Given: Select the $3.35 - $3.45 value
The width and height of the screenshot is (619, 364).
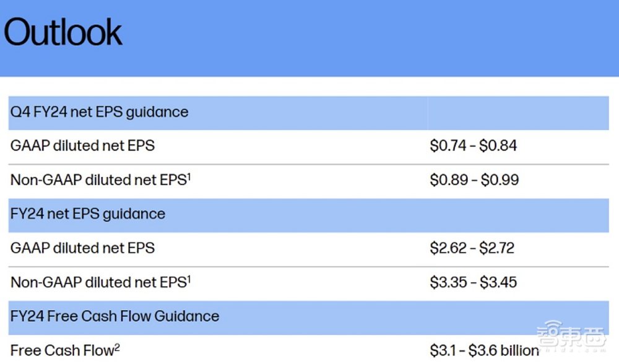Looking at the screenshot, I should tap(474, 282).
